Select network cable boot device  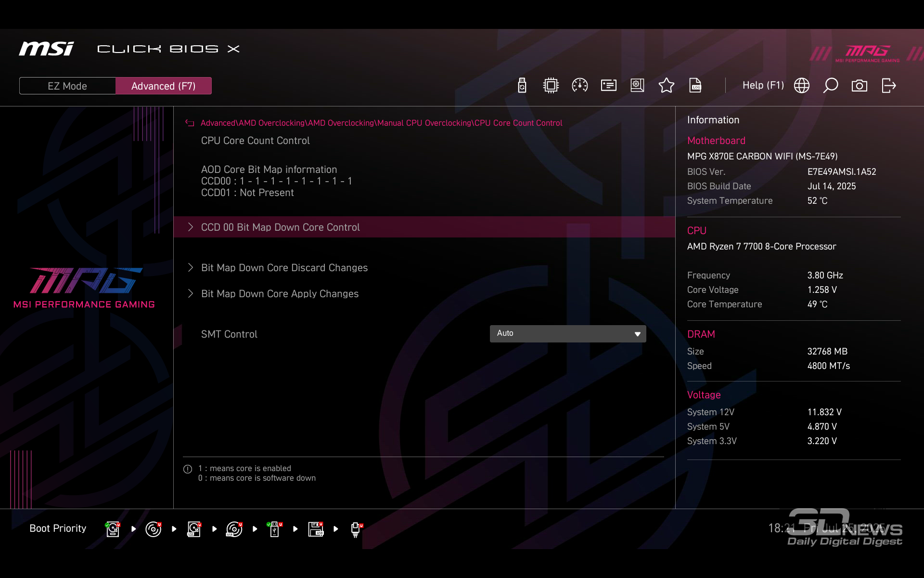[356, 529]
